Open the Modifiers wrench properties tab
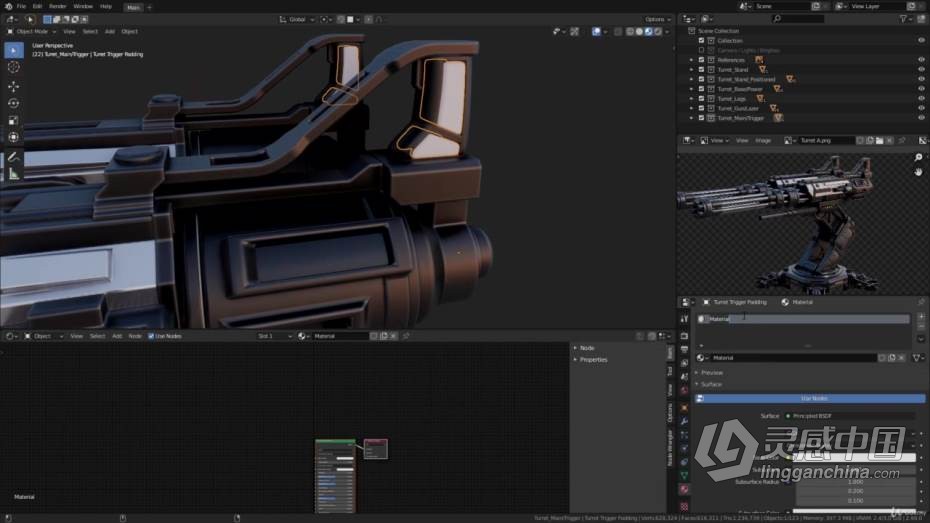This screenshot has height=523, width=930. point(684,422)
